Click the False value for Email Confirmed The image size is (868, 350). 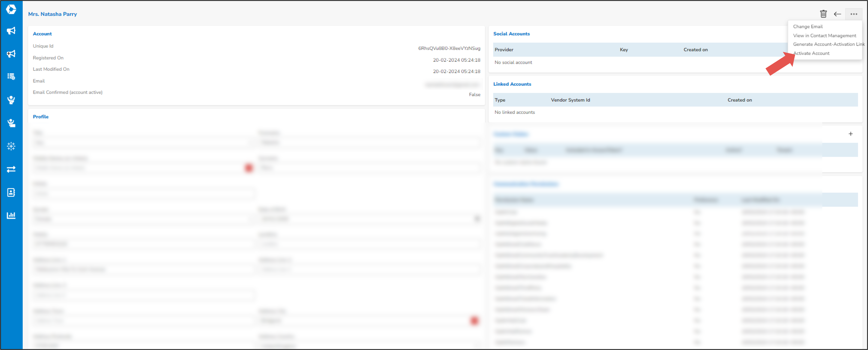coord(474,95)
